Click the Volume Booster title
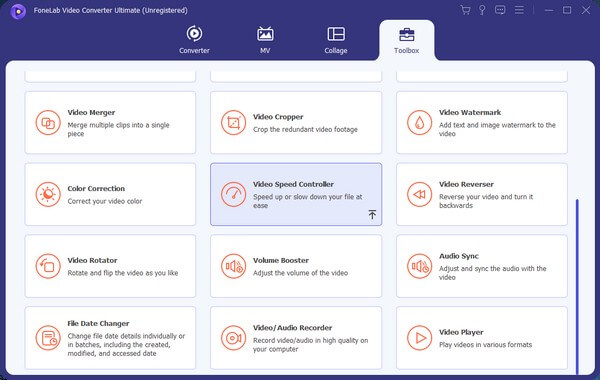 280,260
